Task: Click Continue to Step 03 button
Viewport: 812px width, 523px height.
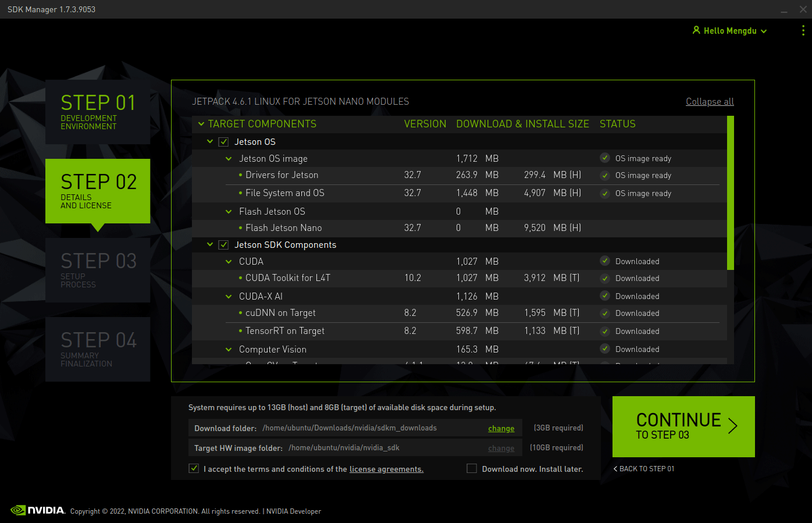Action: (683, 426)
